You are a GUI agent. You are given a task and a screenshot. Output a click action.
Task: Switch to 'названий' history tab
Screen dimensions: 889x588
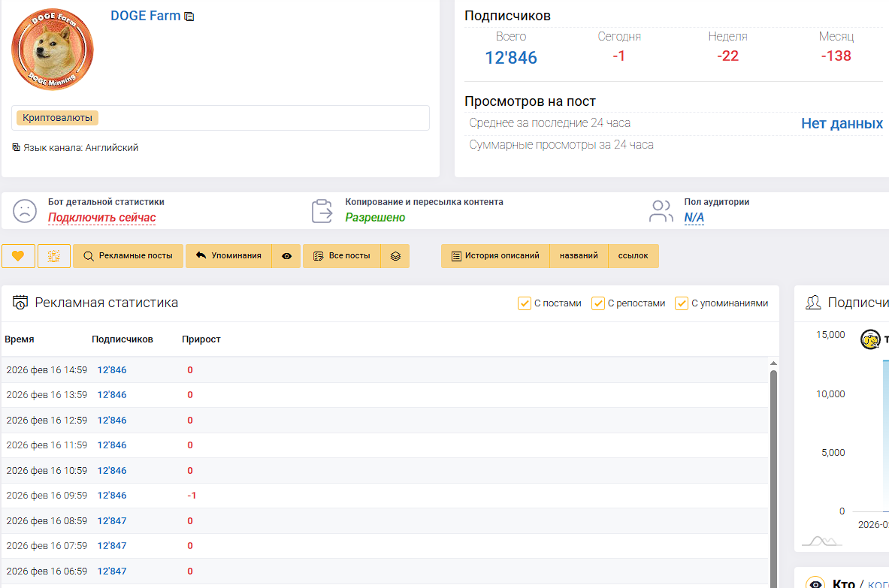pyautogui.click(x=579, y=256)
